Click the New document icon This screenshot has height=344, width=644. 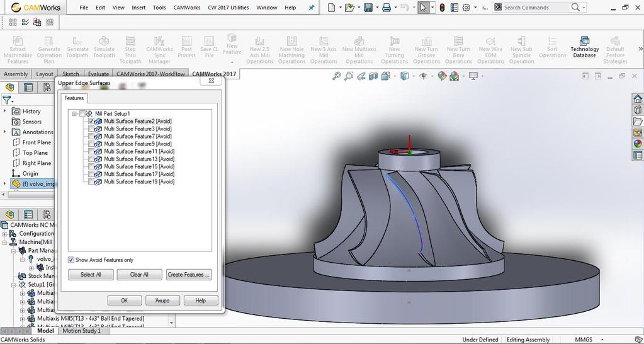(332, 8)
